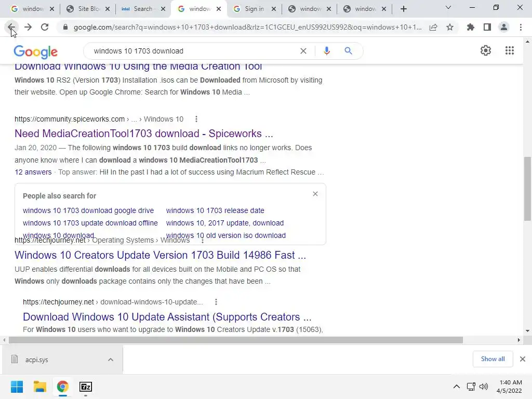Open the 12 answers link
Screen dimensions: 532x399
pyautogui.click(x=33, y=172)
